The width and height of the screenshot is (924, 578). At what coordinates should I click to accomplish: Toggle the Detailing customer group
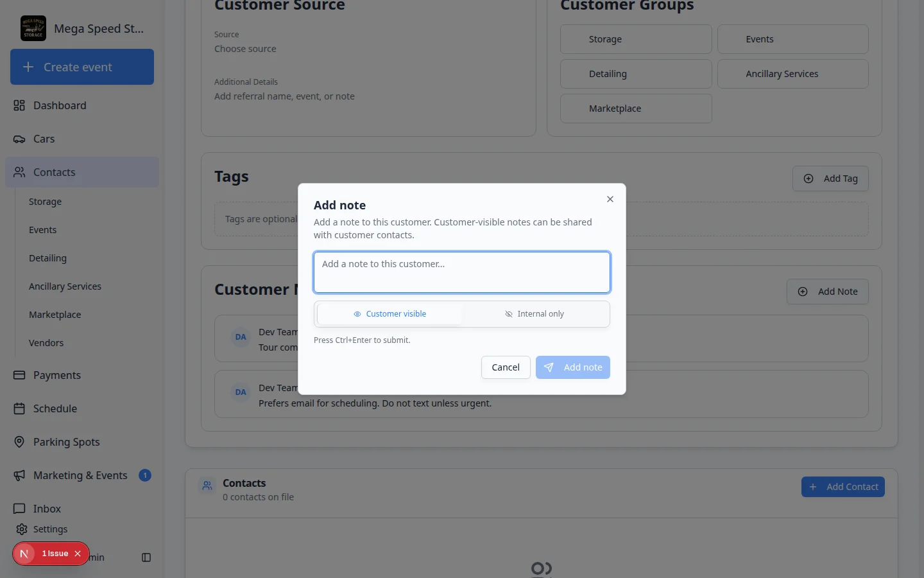coord(636,74)
